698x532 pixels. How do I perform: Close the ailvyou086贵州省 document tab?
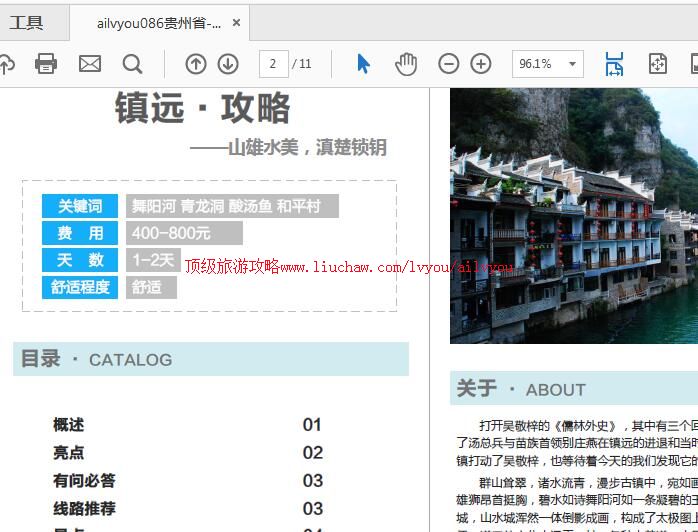click(x=236, y=22)
